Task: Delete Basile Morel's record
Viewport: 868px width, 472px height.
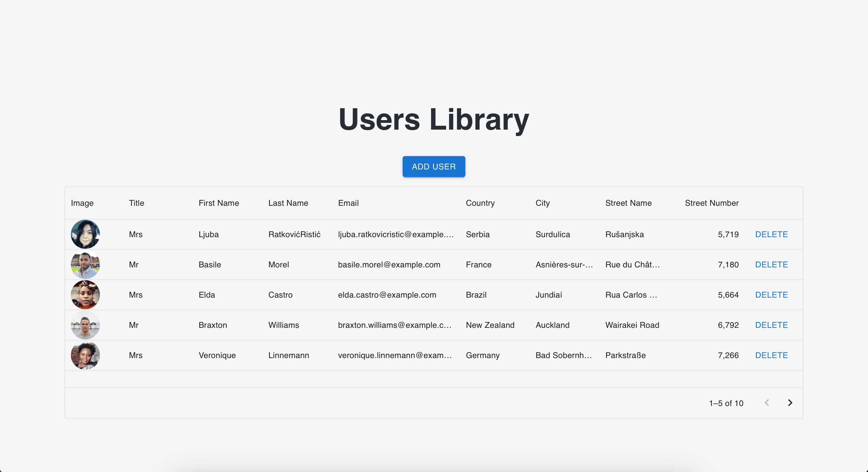Action: (x=771, y=265)
